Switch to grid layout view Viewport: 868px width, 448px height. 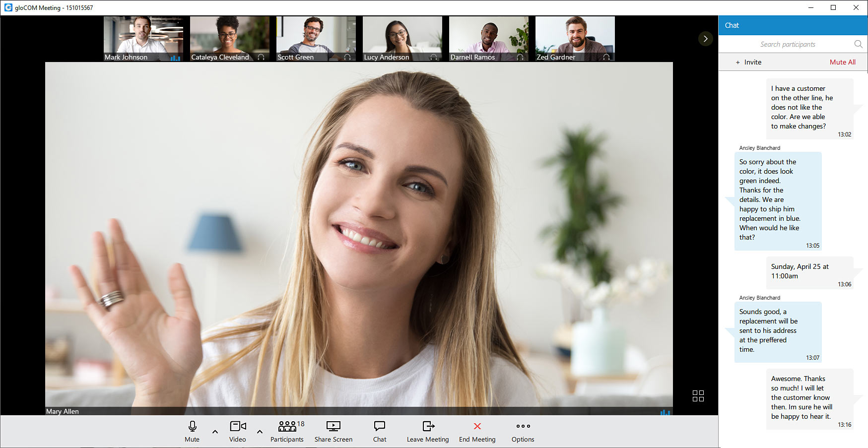[x=698, y=395]
